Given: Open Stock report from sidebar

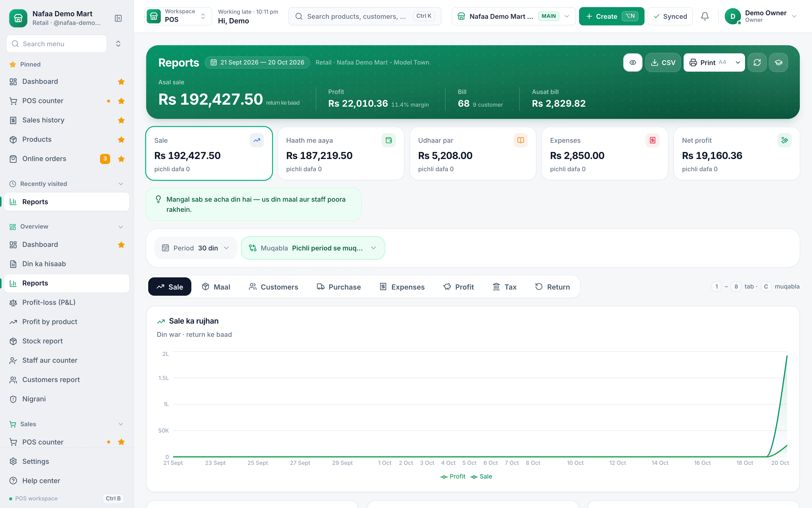Looking at the screenshot, I should click(x=66, y=341).
